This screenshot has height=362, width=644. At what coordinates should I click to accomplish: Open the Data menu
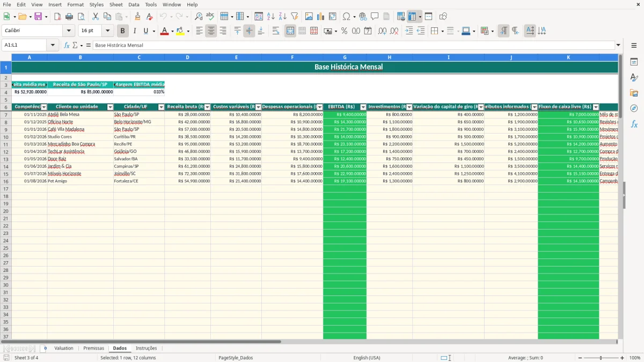[x=134, y=4]
